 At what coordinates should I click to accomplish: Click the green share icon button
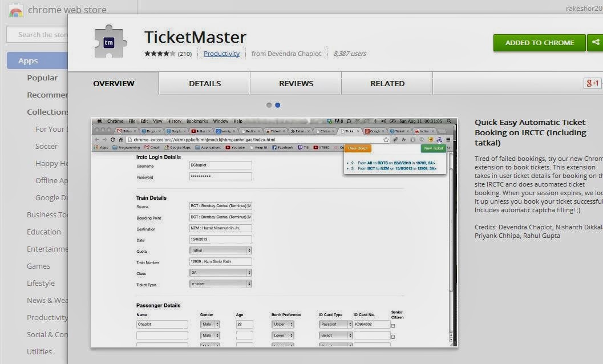point(596,42)
